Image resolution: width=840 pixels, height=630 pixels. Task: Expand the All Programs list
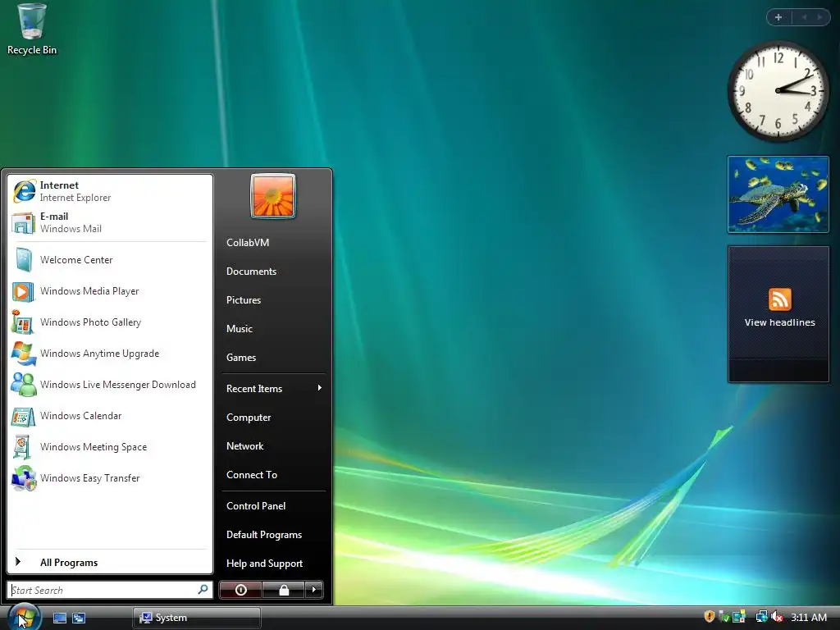click(x=110, y=563)
